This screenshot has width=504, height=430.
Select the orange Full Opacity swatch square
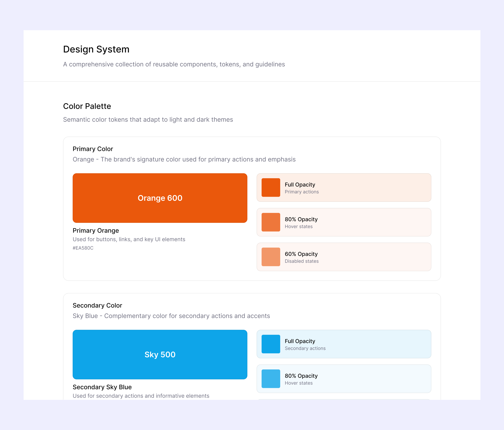click(x=271, y=187)
